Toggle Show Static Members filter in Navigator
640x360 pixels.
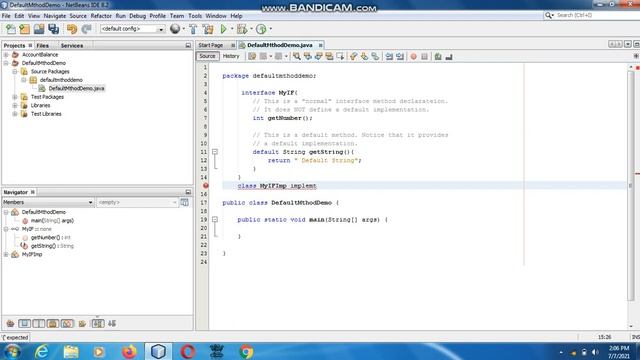(x=39, y=324)
